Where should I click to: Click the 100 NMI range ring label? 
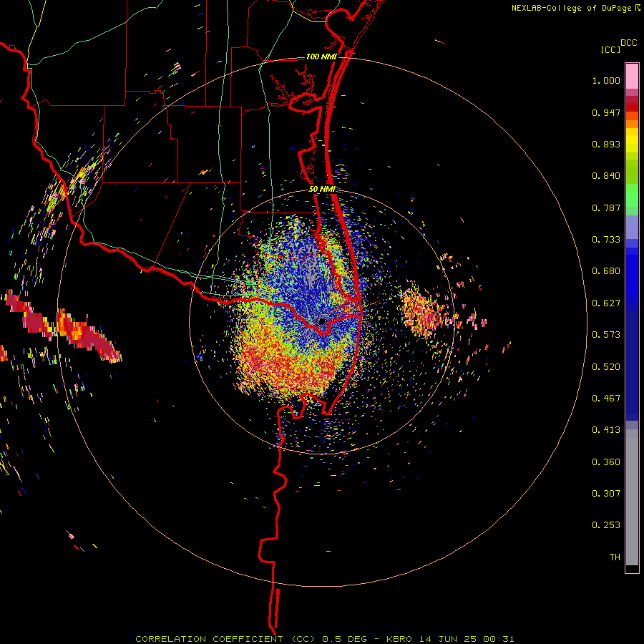(321, 57)
